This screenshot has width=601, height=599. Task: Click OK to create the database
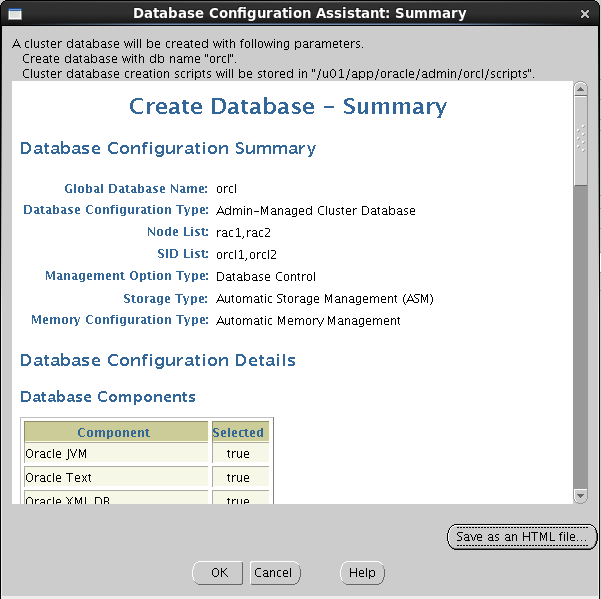(x=217, y=573)
